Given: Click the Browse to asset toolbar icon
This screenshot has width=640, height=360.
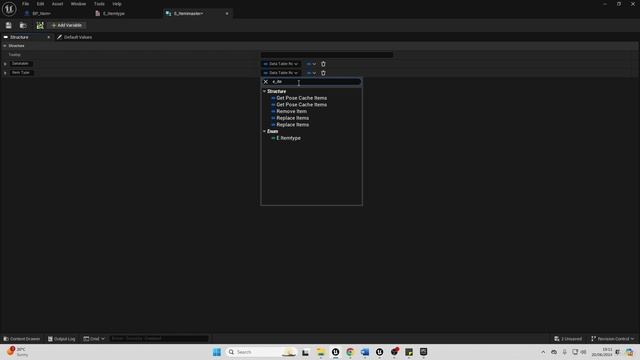Looking at the screenshot, I should [x=23, y=25].
